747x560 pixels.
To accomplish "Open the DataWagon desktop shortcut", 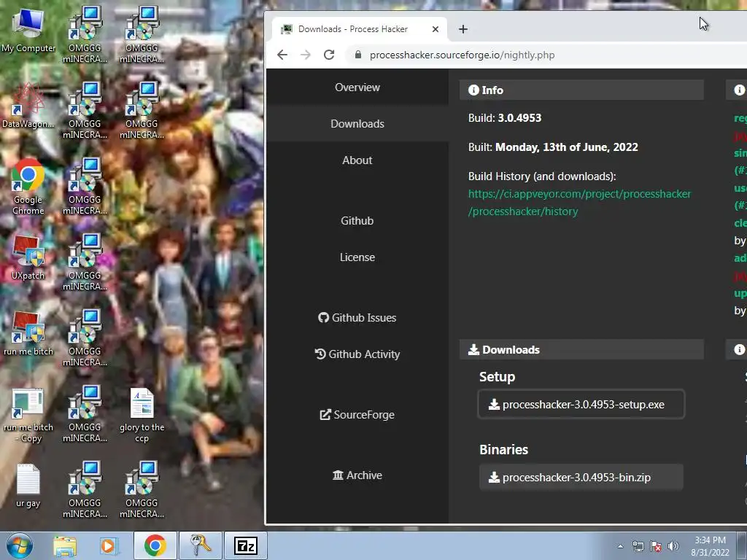I will pos(28,106).
